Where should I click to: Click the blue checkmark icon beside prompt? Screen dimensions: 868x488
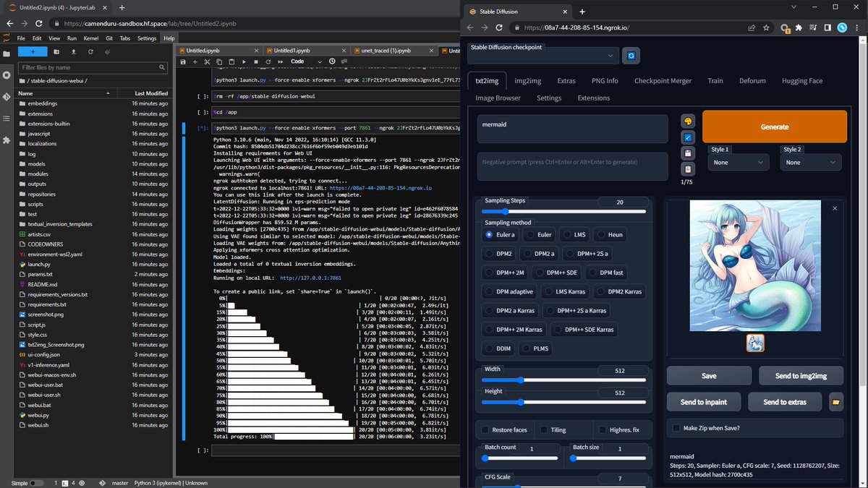(687, 137)
